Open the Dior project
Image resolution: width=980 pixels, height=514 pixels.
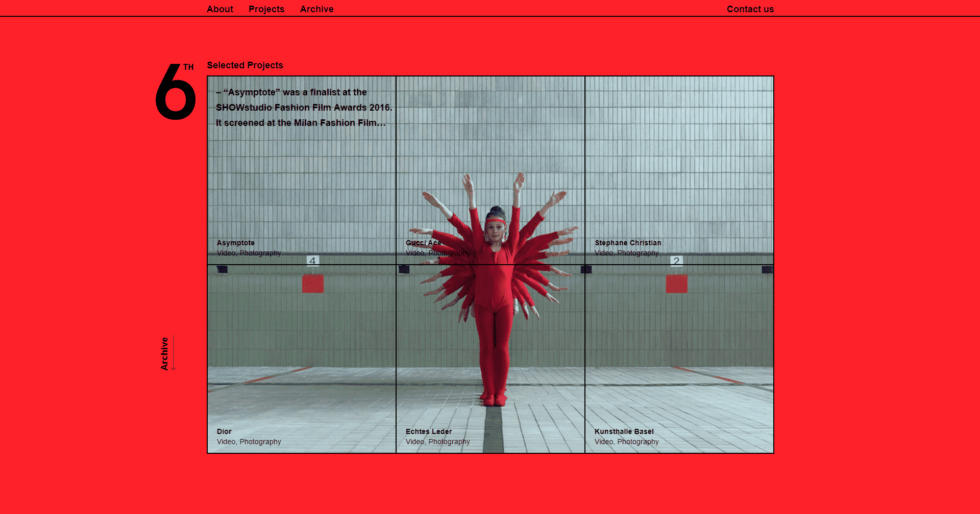point(224,431)
